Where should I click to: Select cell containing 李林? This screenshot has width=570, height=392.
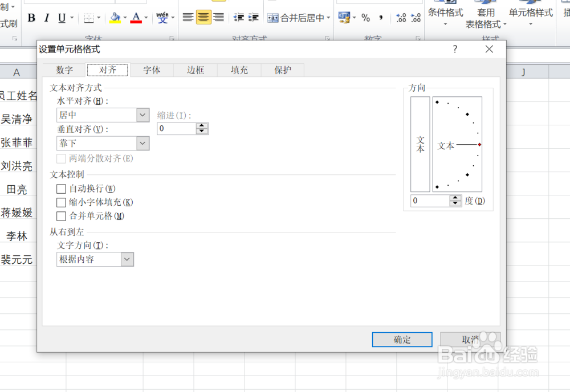pos(17,236)
